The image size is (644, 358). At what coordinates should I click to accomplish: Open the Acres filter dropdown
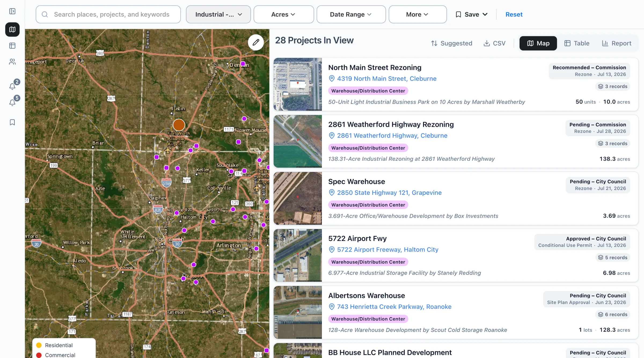coord(284,14)
